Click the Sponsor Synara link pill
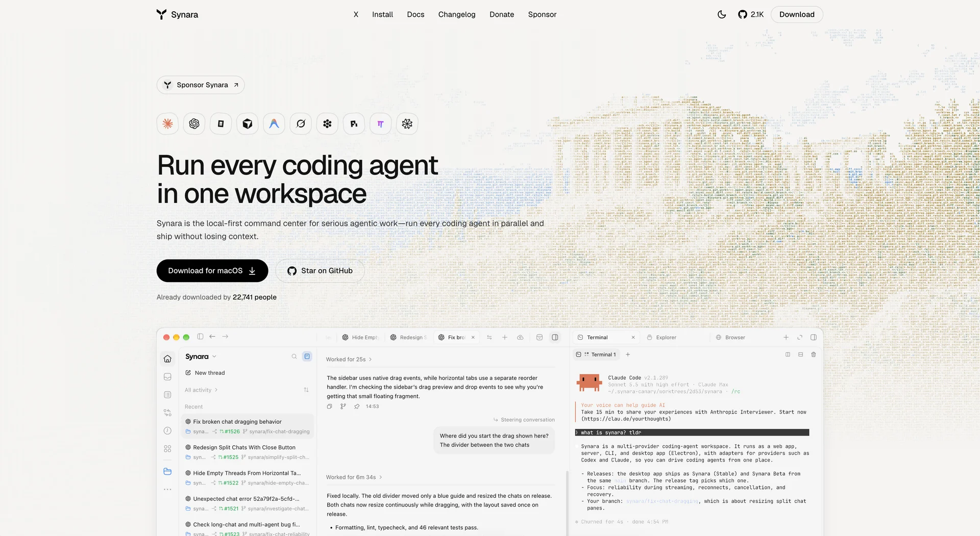This screenshot has height=536, width=980. pos(201,85)
